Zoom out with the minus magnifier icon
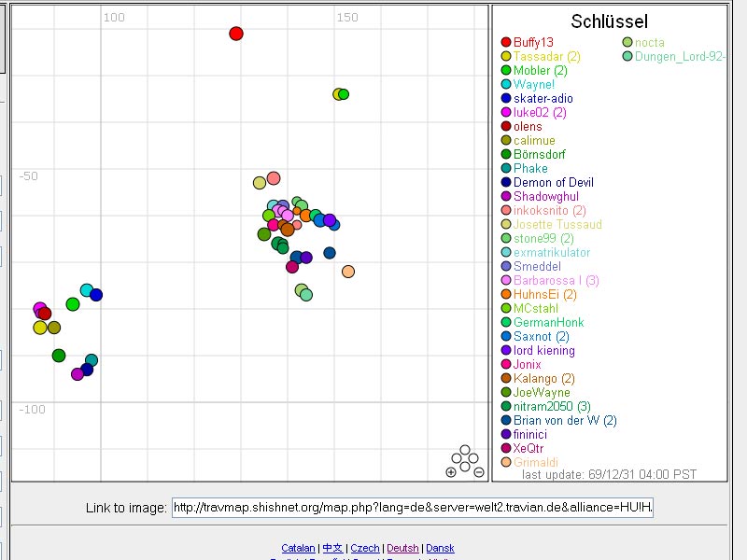 (479, 472)
